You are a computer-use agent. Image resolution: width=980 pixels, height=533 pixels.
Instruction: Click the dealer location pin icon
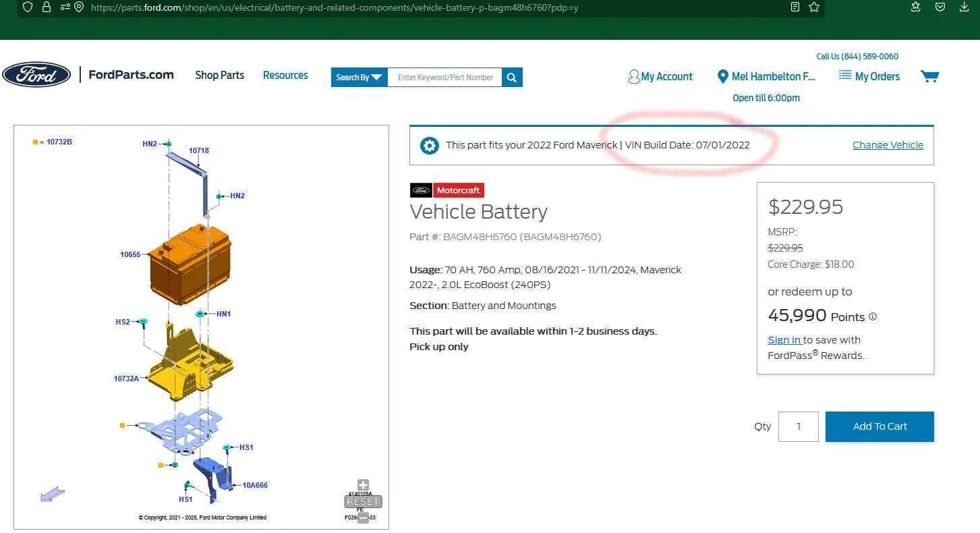coord(723,76)
